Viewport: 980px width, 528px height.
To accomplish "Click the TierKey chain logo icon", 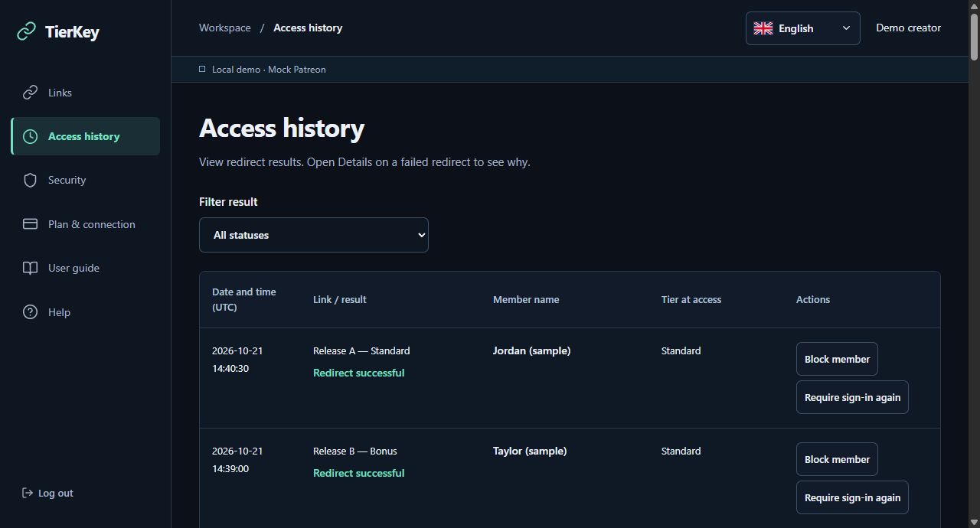I will (27, 31).
